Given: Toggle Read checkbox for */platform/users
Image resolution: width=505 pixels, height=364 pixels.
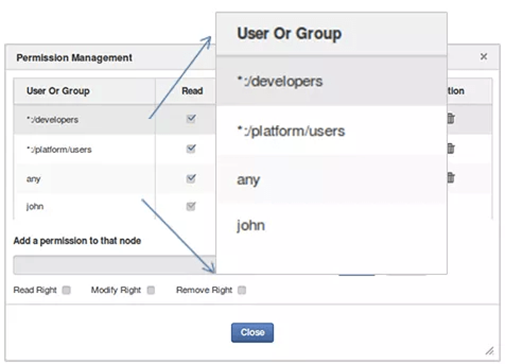Looking at the screenshot, I should [191, 148].
